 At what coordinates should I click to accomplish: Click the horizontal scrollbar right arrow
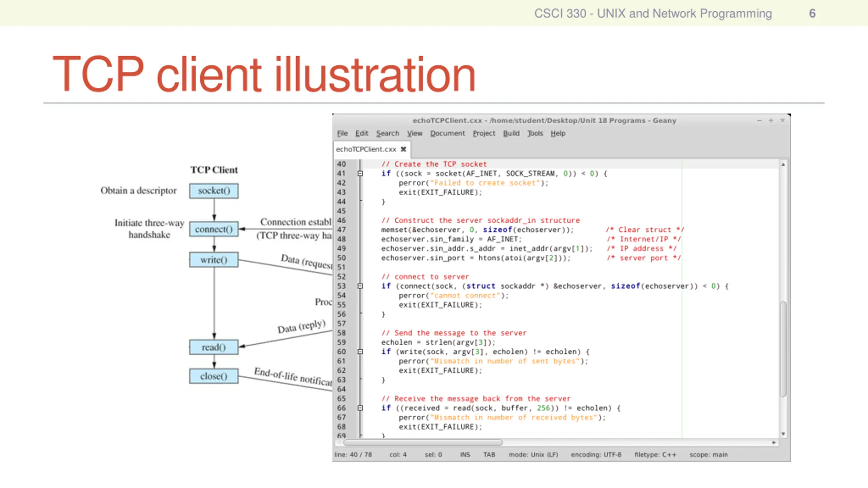(774, 443)
